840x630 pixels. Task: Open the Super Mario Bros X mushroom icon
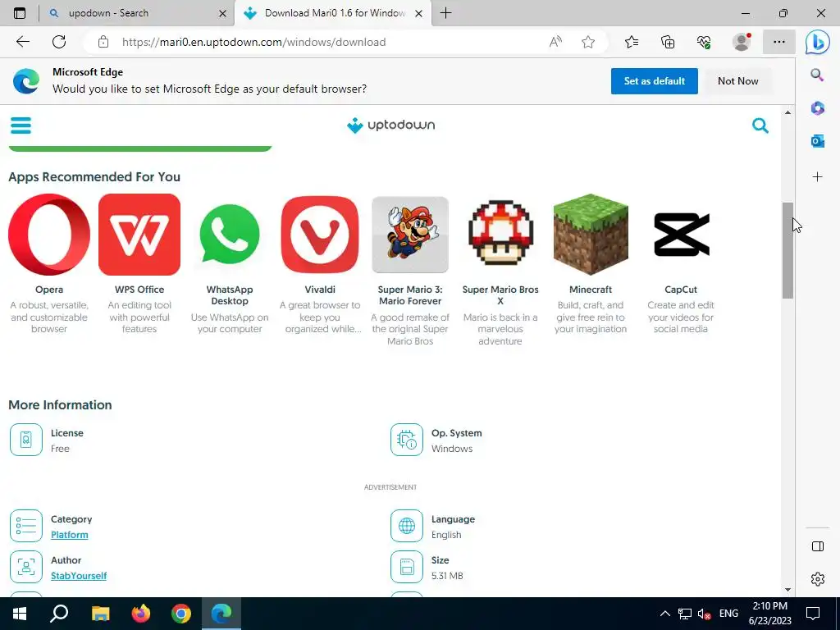tap(500, 233)
